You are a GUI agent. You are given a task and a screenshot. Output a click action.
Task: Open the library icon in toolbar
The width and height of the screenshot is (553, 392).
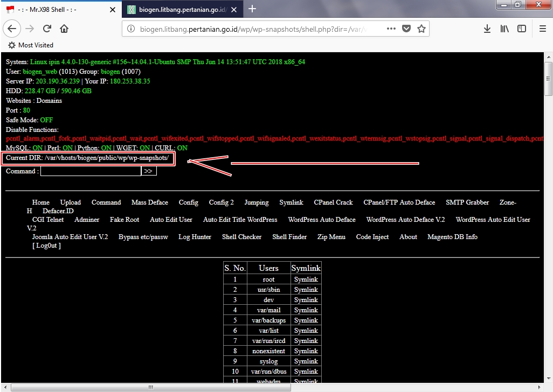point(504,29)
